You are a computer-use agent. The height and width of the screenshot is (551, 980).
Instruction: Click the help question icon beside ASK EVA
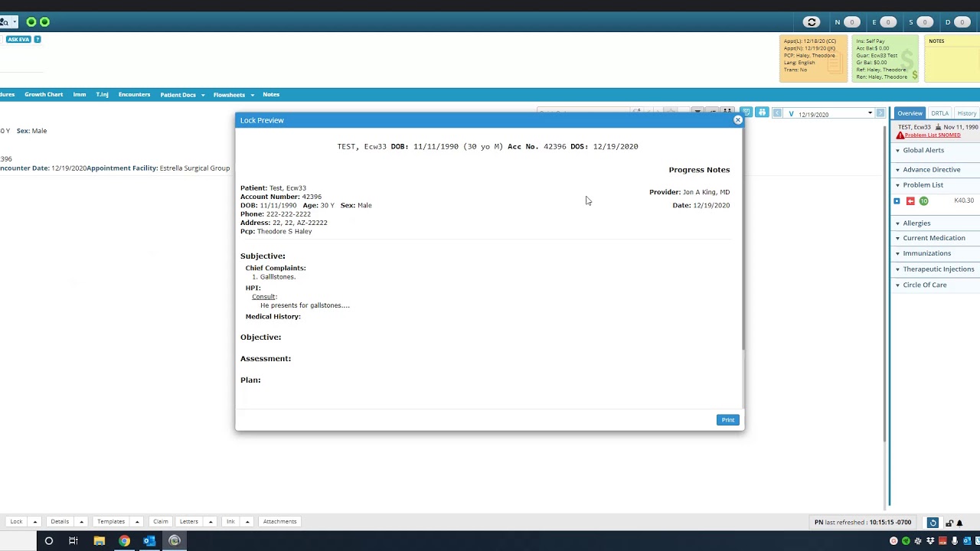tap(38, 39)
